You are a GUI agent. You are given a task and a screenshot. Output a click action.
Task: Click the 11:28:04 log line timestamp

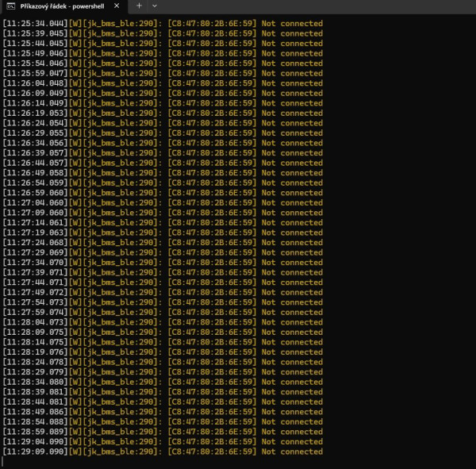35,322
